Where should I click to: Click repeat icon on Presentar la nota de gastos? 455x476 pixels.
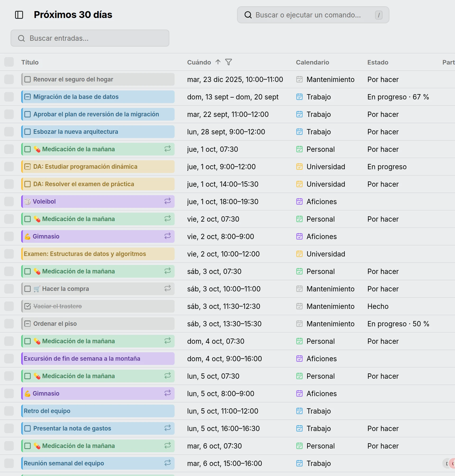point(167,428)
